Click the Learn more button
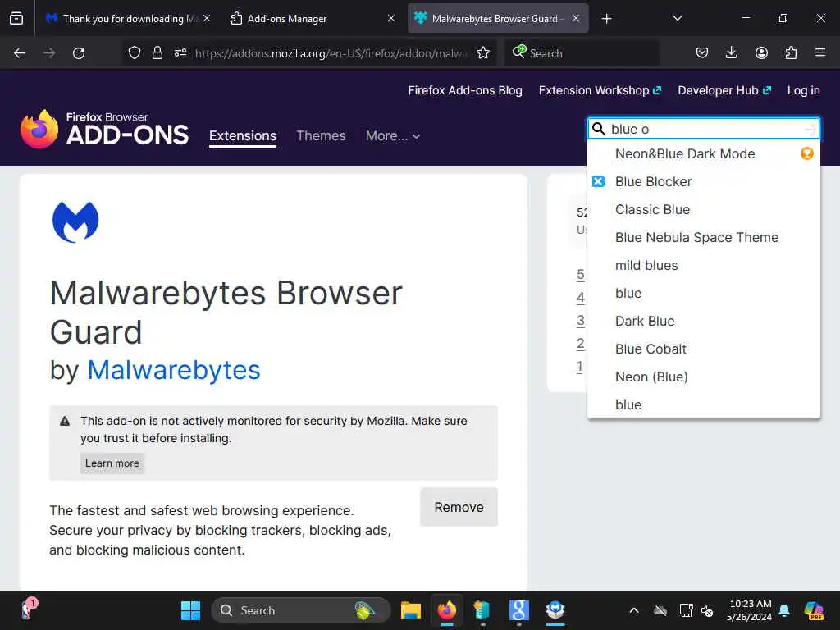This screenshot has height=630, width=840. tap(112, 463)
